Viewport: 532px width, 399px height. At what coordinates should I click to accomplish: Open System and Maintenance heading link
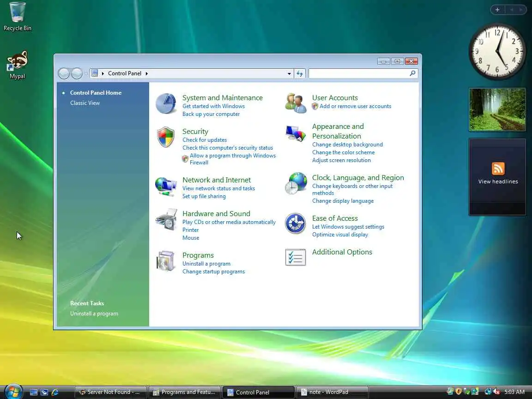coord(223,98)
